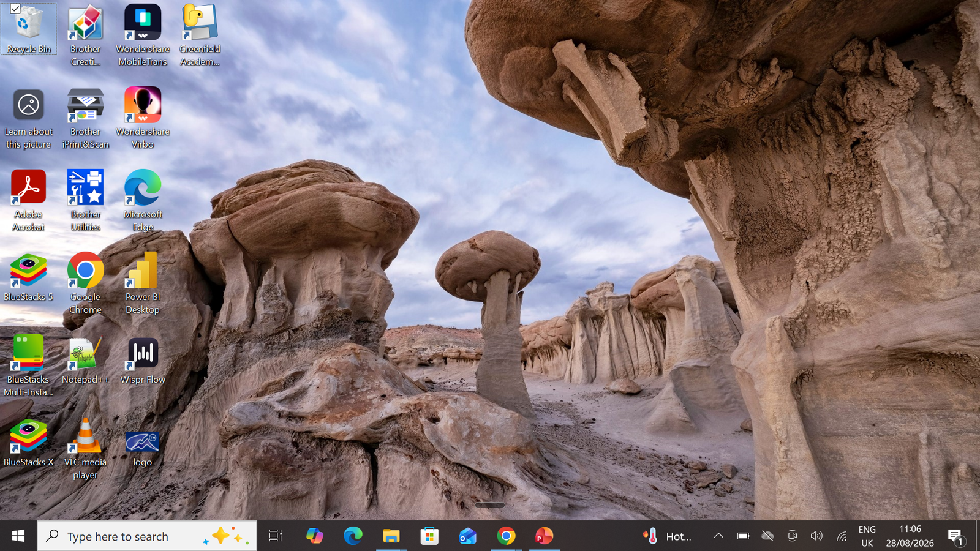Screen dimensions: 980x551
Task: Select Wondershare Virbo shortcut
Action: [143, 118]
